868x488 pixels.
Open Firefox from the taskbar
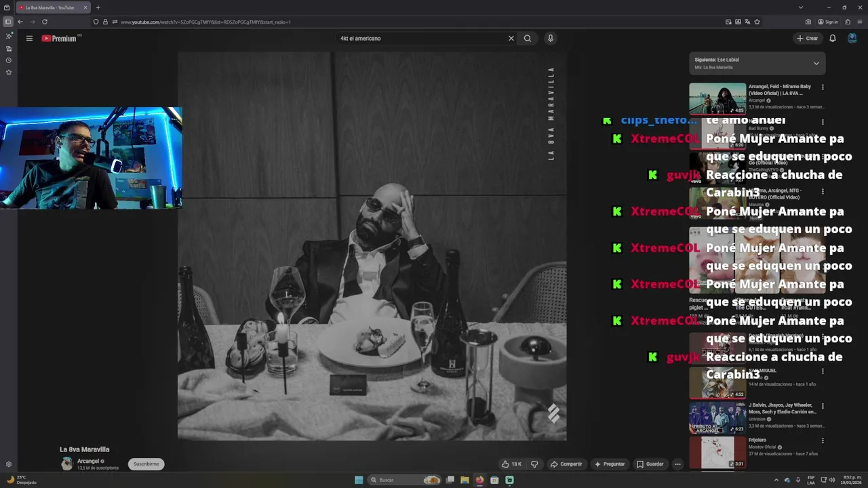tap(479, 480)
